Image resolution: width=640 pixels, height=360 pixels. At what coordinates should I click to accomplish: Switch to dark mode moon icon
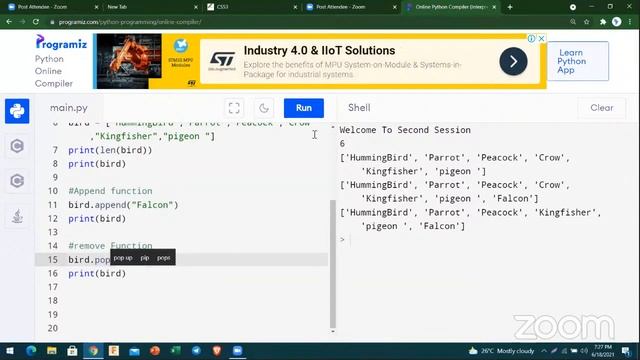point(264,108)
